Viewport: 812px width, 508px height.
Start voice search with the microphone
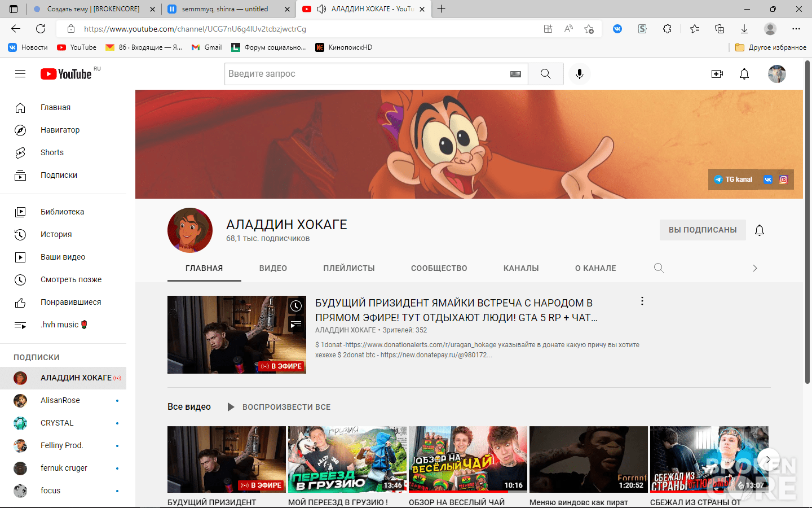pos(579,74)
